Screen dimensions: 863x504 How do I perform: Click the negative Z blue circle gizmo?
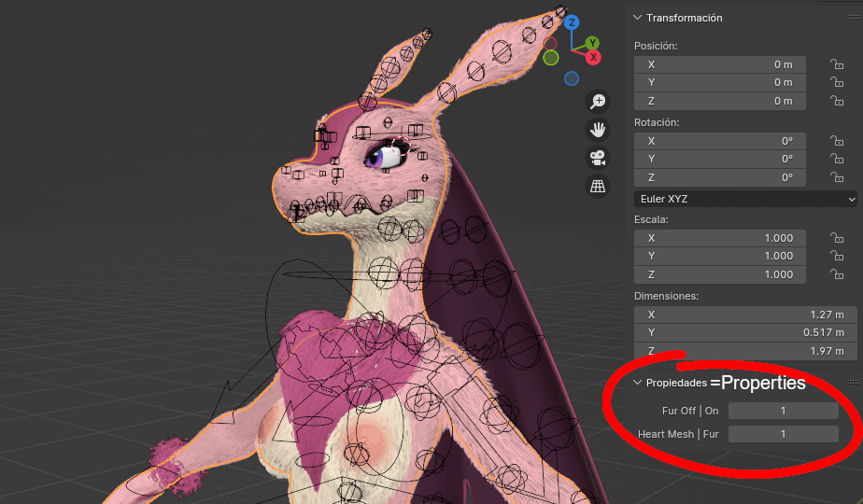[572, 78]
